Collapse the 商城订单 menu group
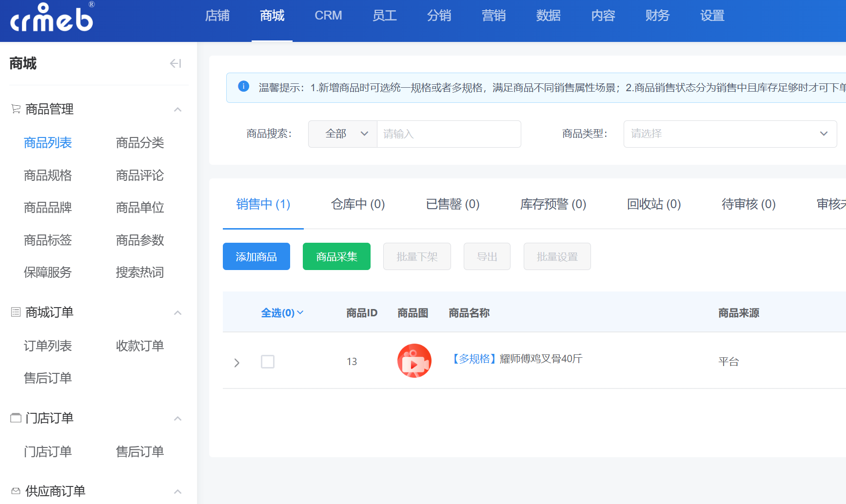The height and width of the screenshot is (504, 846). (x=178, y=313)
